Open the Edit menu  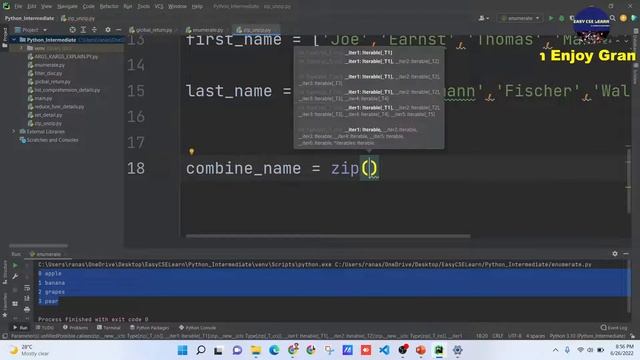pos(32,7)
